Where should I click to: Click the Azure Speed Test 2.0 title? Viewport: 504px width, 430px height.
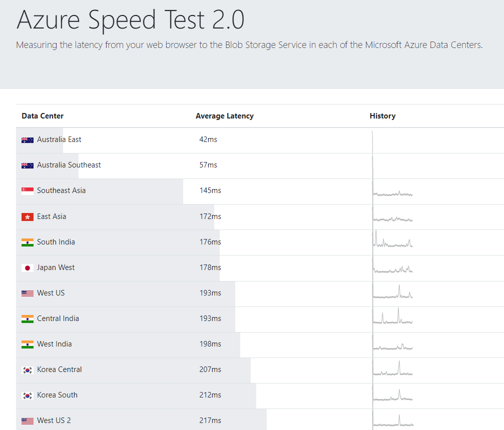tap(131, 20)
